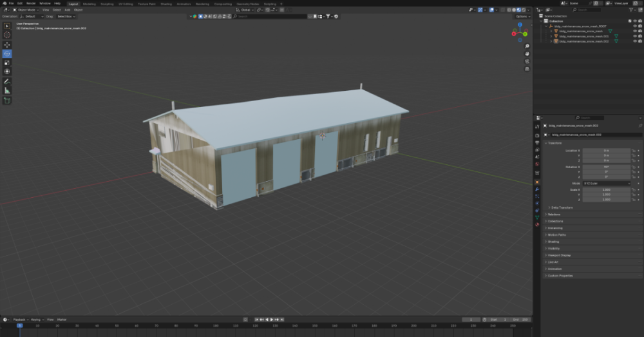Image resolution: width=644 pixels, height=337 pixels.
Task: Open the Add menu in viewport header
Action: pyautogui.click(x=67, y=10)
